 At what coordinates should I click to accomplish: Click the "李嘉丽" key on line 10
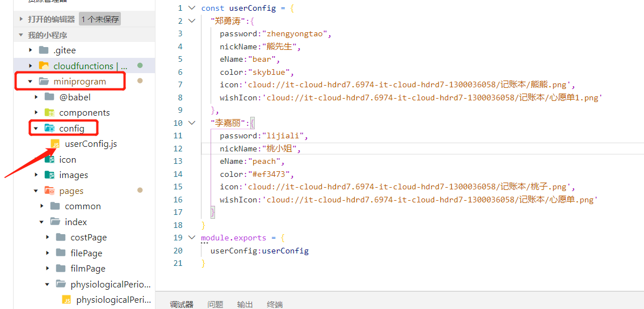point(227,122)
